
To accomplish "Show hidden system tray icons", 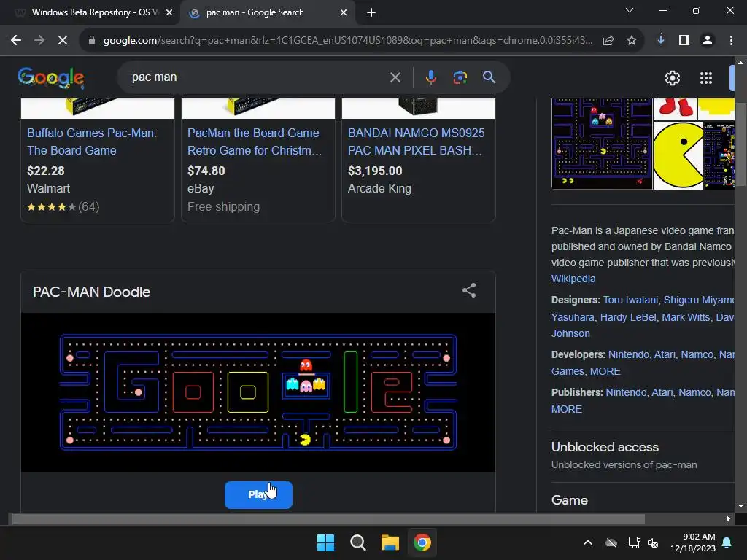I will point(588,542).
